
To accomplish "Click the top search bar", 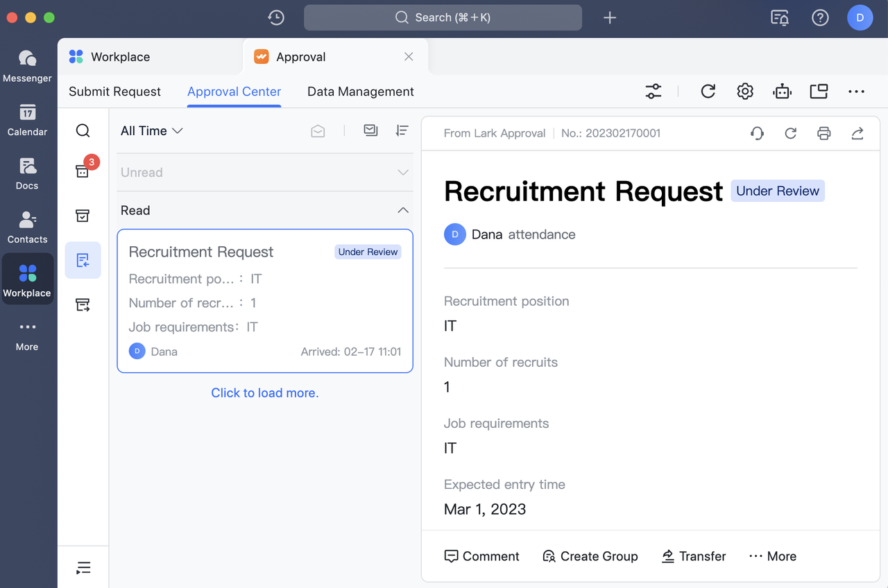I will point(443,18).
